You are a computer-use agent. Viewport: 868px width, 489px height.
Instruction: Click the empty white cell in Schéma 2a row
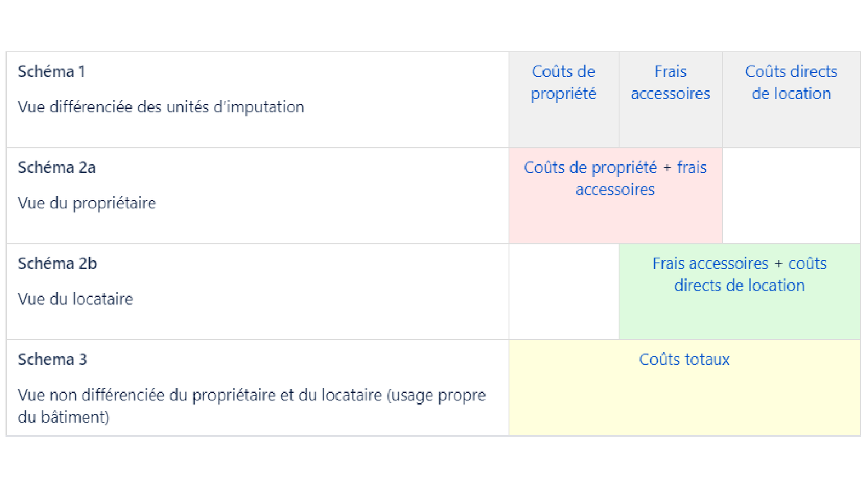(x=791, y=196)
